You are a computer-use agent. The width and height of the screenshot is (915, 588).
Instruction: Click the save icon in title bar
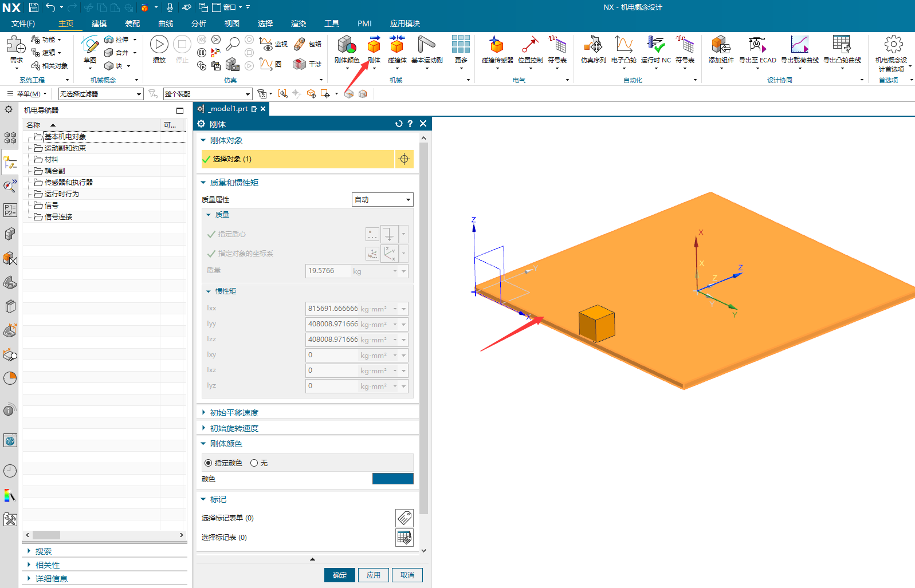(x=34, y=7)
